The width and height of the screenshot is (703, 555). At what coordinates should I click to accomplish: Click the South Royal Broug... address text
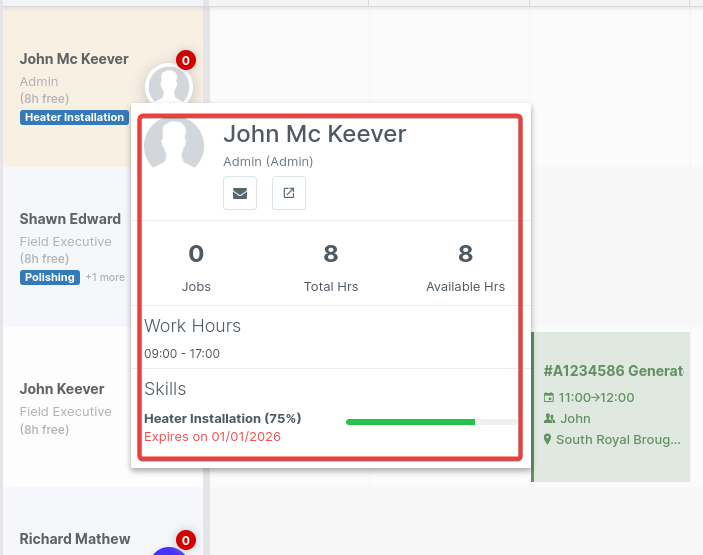point(618,440)
